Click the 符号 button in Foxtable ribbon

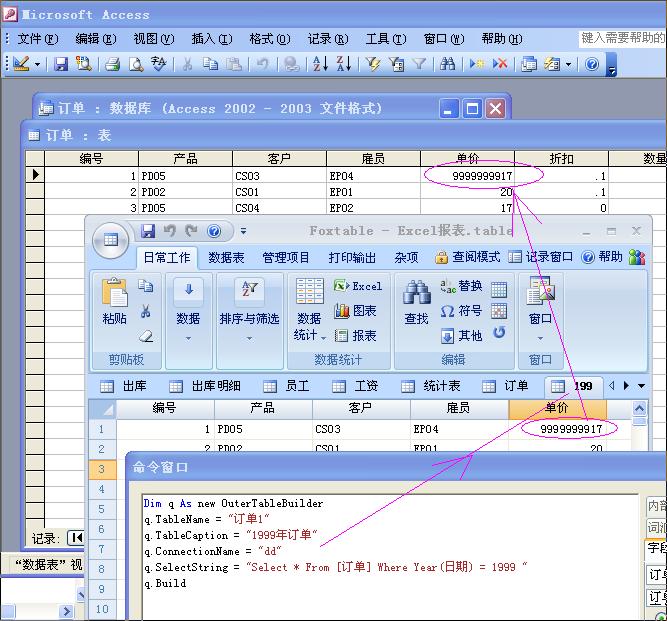click(x=461, y=311)
